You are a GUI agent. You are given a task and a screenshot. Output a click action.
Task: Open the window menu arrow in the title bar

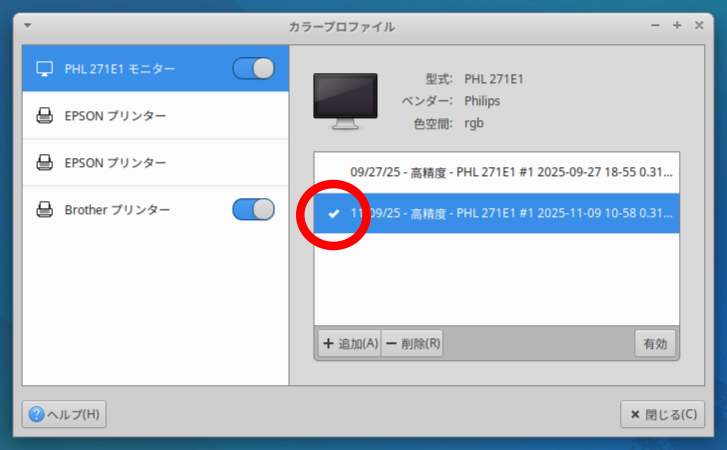point(27,25)
